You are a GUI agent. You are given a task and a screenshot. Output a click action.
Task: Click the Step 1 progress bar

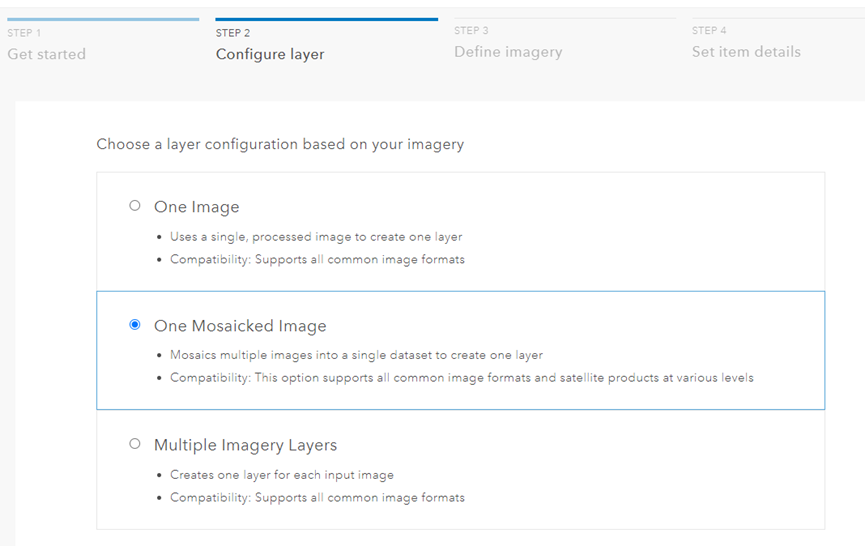(100, 18)
